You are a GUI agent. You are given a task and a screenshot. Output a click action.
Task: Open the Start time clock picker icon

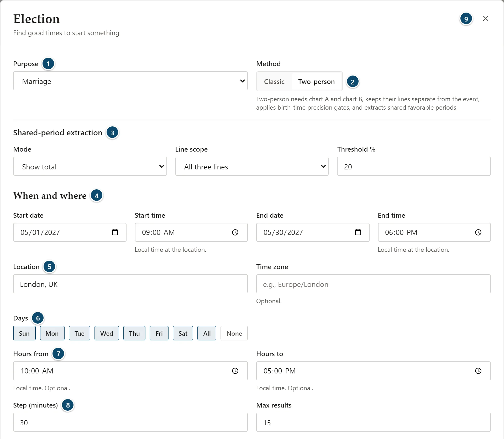coord(235,232)
